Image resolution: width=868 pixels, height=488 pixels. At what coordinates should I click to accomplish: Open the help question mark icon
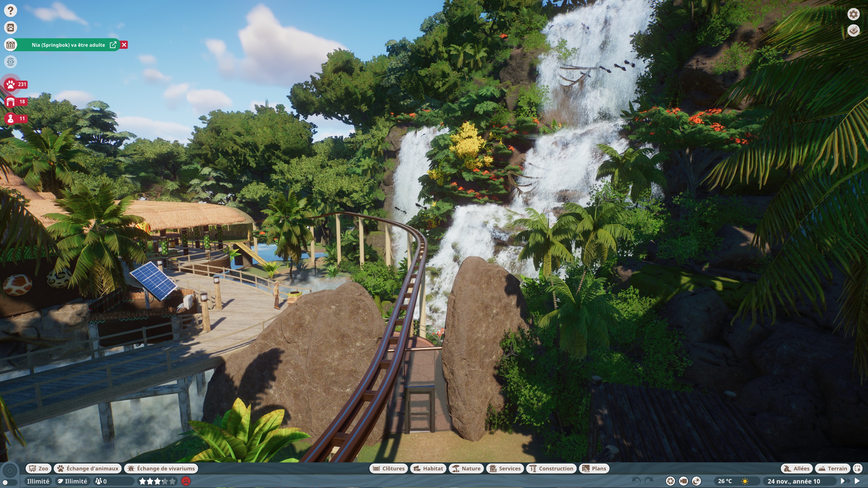11,11
